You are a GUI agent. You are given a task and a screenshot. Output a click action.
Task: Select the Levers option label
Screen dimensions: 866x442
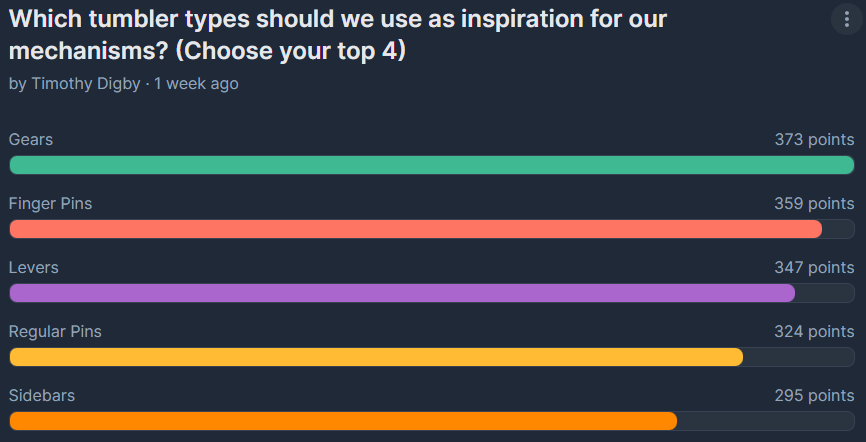34,267
